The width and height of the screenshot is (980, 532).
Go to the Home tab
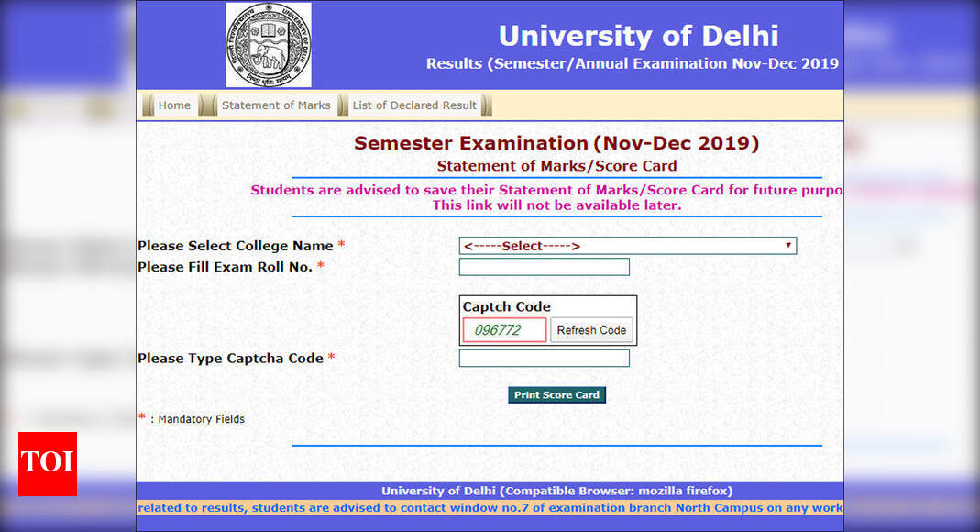point(174,105)
